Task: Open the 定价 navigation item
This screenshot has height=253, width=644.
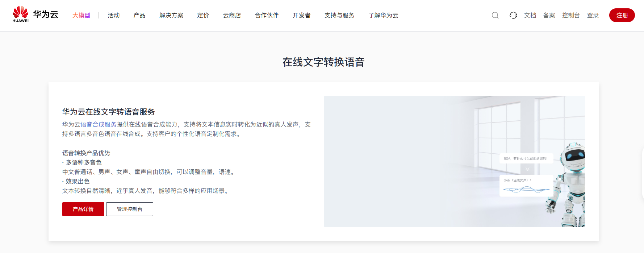Action: (203, 15)
